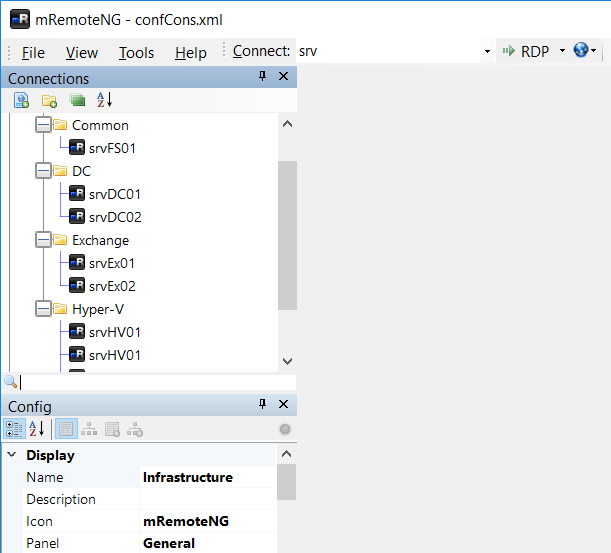
Task: Collapse the Exchange folder
Action: [x=43, y=240]
